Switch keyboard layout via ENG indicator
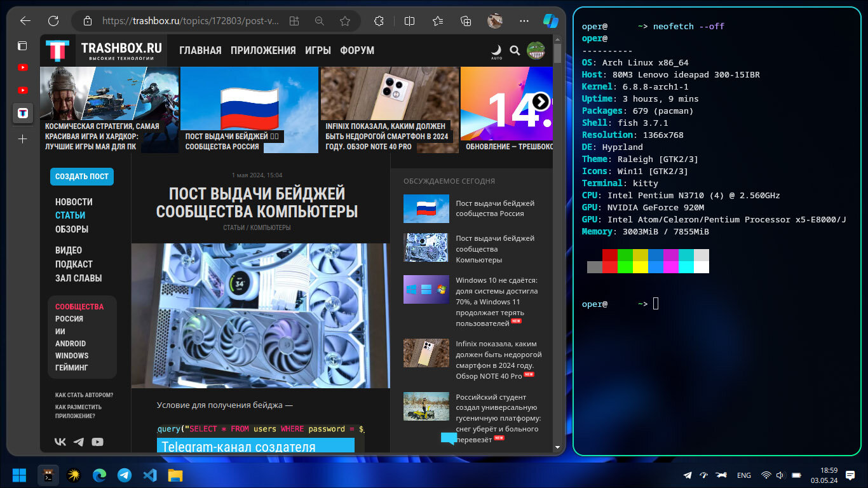The width and height of the screenshot is (868, 488). pos(743,475)
